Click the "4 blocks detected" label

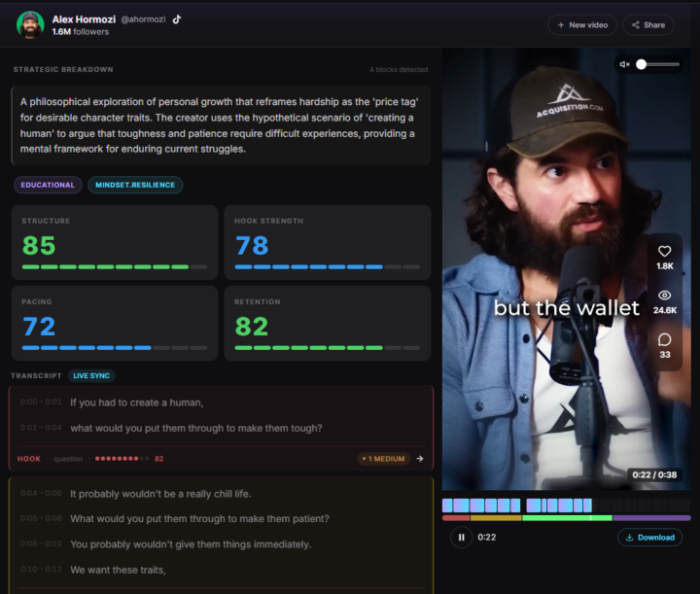399,70
